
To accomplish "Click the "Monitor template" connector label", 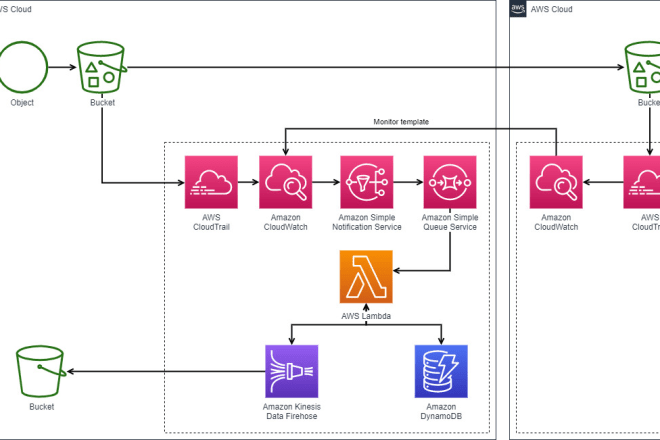I will click(401, 122).
